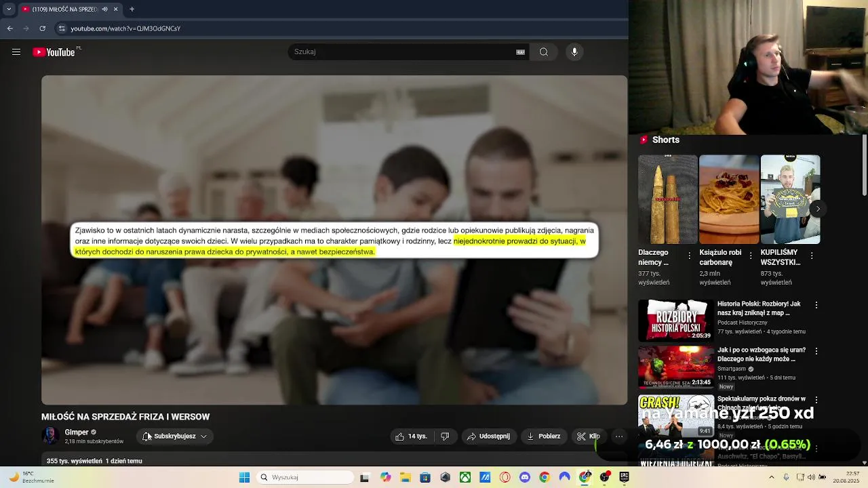Create a clip with the Klip button
Screen dimensions: 868x488
tap(589, 436)
